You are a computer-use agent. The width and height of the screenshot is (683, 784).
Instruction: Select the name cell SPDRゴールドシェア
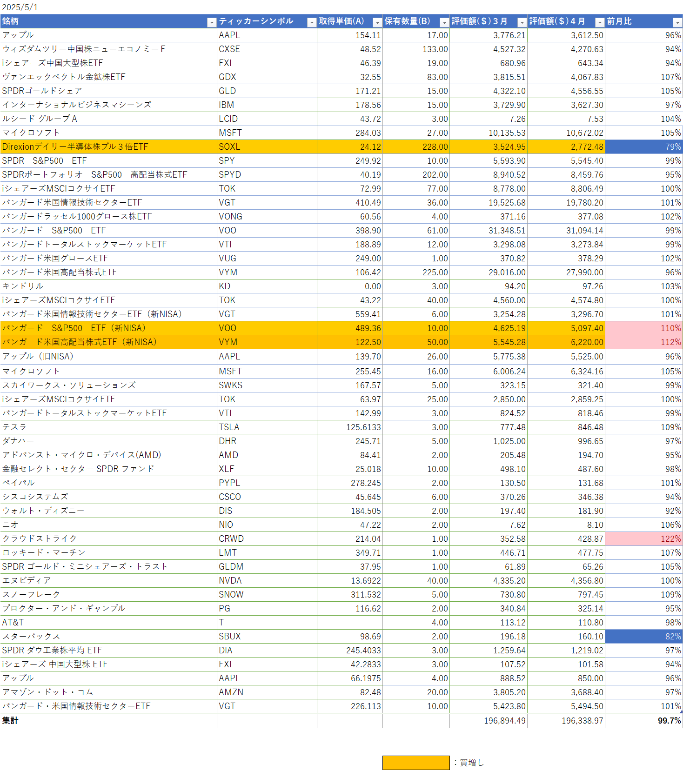[108, 91]
